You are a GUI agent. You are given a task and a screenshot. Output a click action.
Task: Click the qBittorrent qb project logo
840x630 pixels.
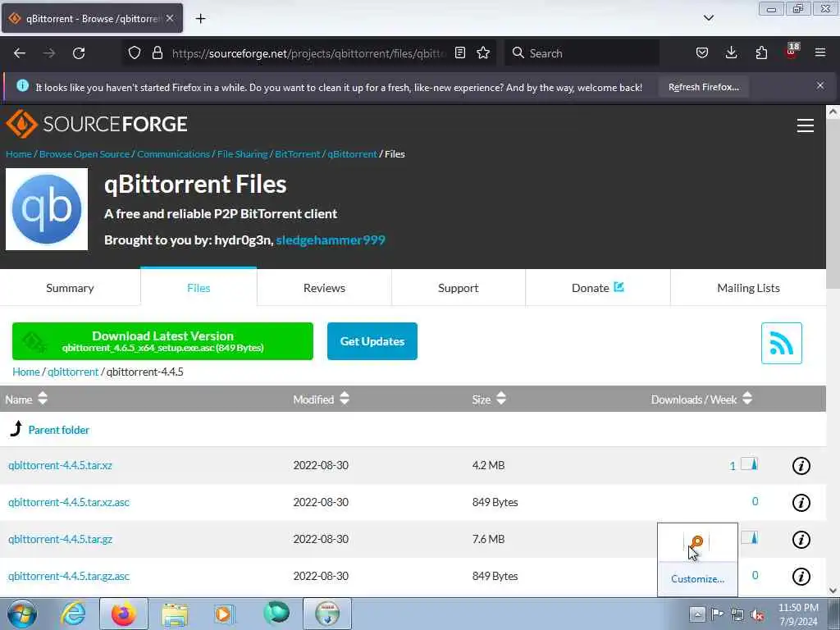click(47, 209)
